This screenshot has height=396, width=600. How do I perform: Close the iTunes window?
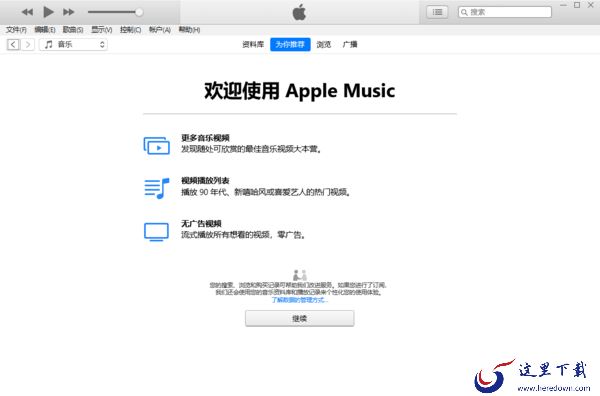coord(591,5)
